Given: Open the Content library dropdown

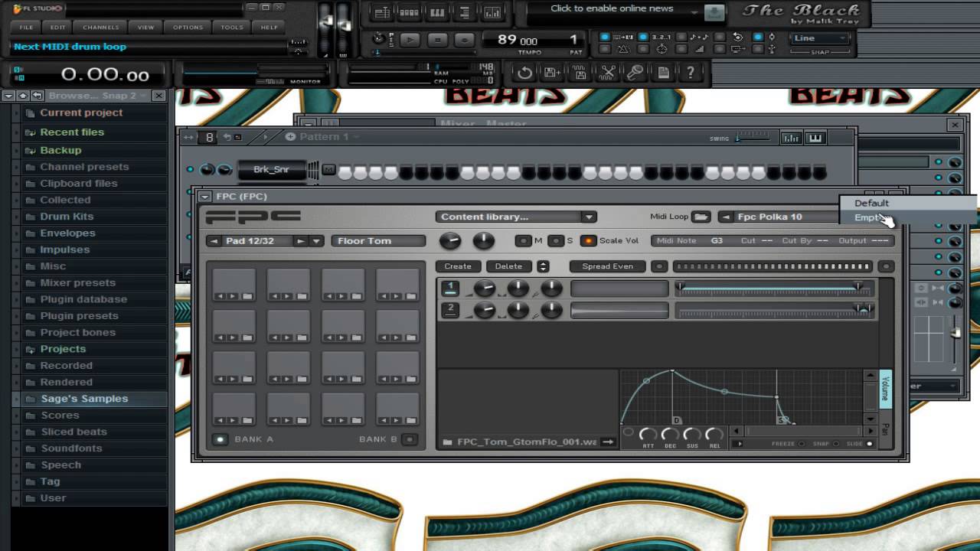Looking at the screenshot, I should coord(516,217).
